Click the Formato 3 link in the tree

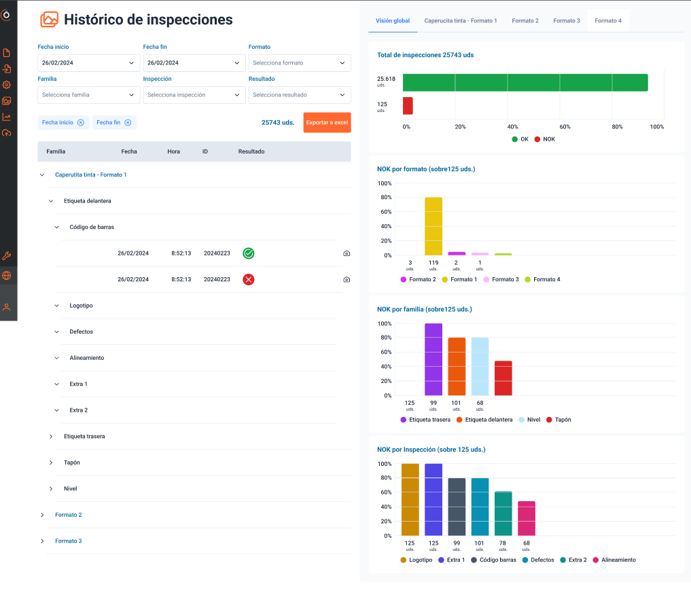[x=68, y=541]
